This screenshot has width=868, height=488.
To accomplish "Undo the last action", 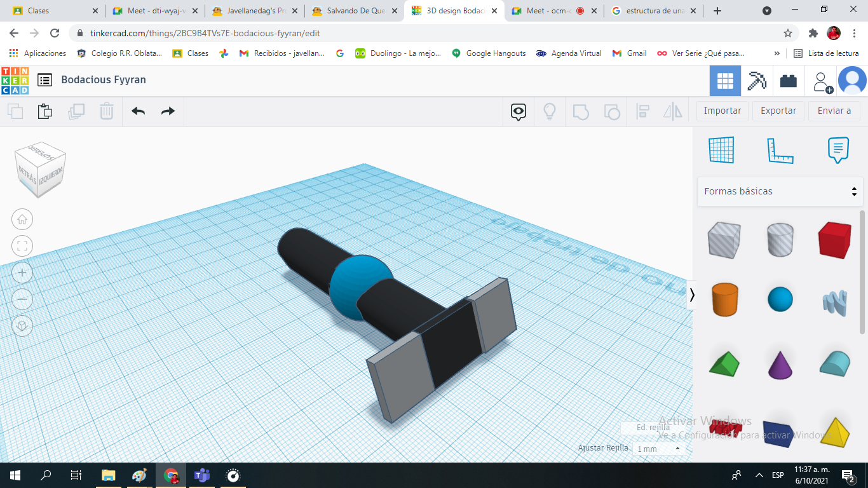I will click(x=138, y=112).
